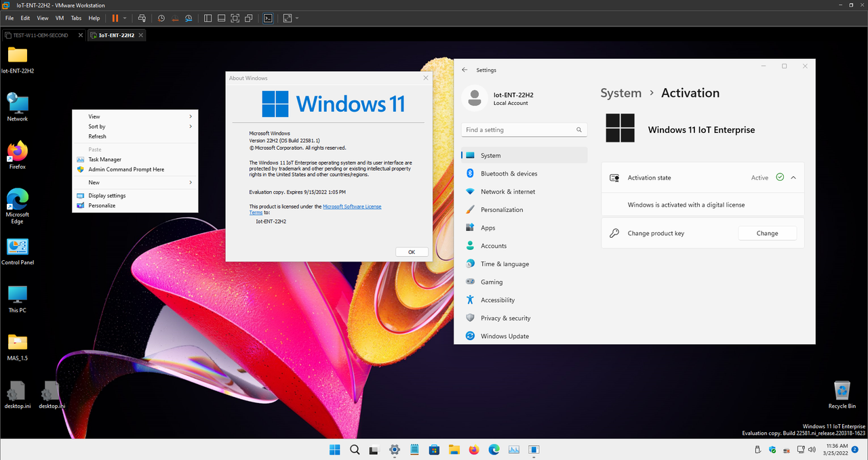Image resolution: width=868 pixels, height=460 pixels.
Task: Open Task View on taskbar
Action: pyautogui.click(x=374, y=449)
